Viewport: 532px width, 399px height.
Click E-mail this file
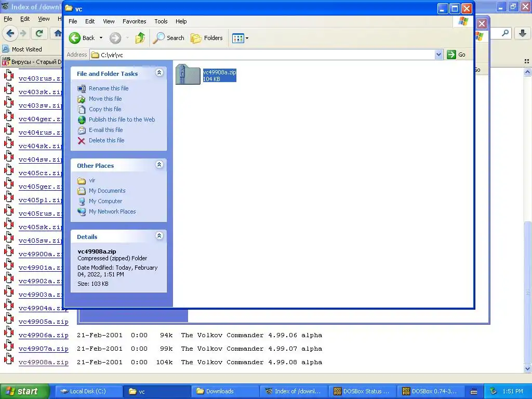(106, 130)
